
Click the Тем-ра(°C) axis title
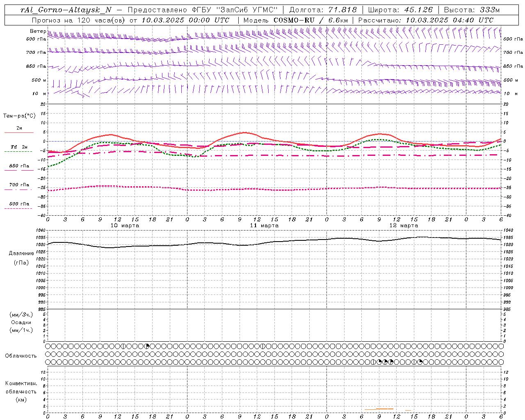coord(19,116)
